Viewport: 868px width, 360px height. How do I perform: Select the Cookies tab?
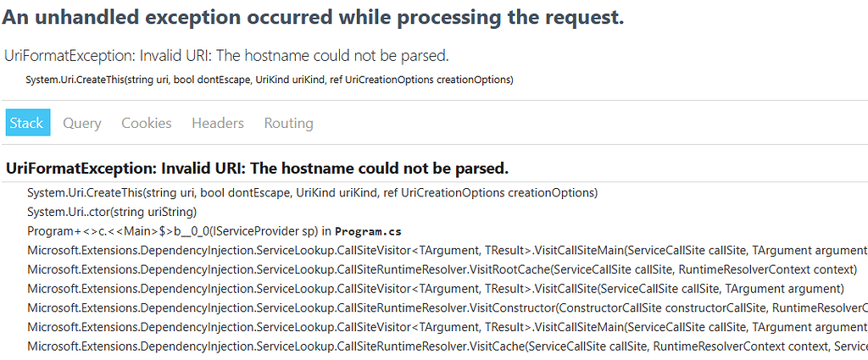click(x=146, y=123)
